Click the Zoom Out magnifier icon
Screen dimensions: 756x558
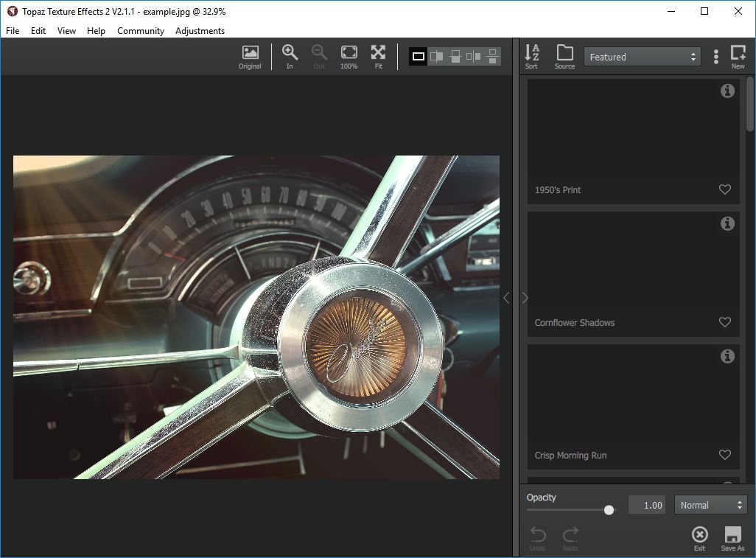(x=319, y=57)
